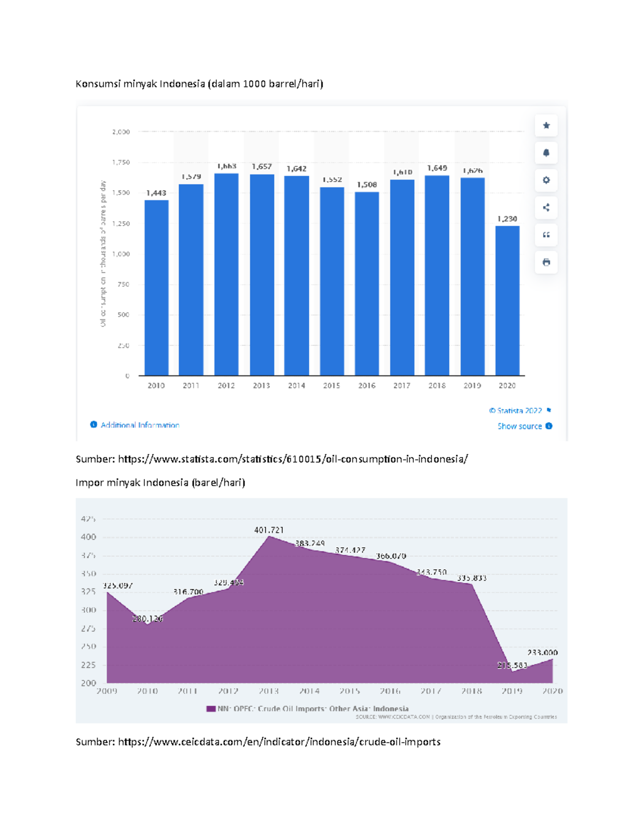Click the 401.721 peak data label
The height and width of the screenshot is (834, 644).
[269, 530]
